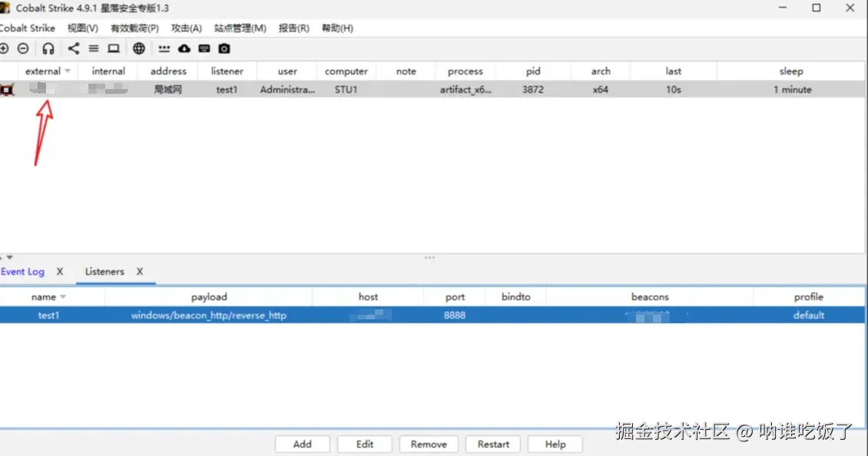
Task: Click the artifact_x6... process cell
Action: pyautogui.click(x=465, y=90)
